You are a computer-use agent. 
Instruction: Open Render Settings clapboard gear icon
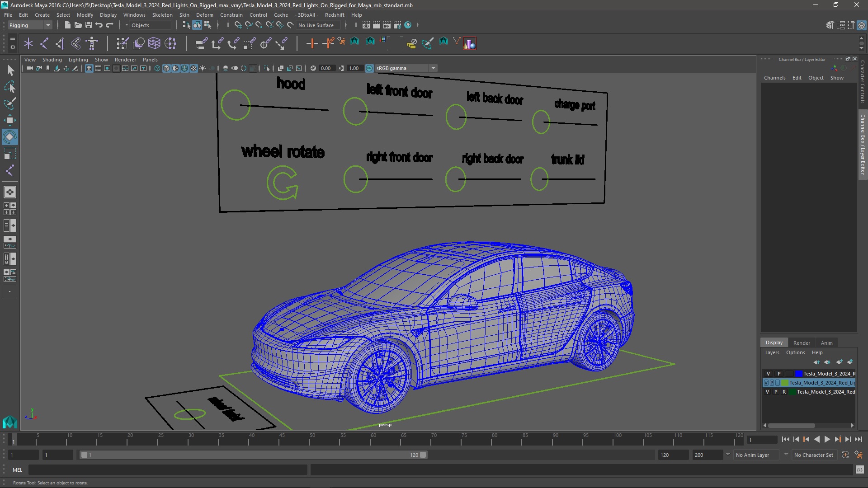coord(397,25)
